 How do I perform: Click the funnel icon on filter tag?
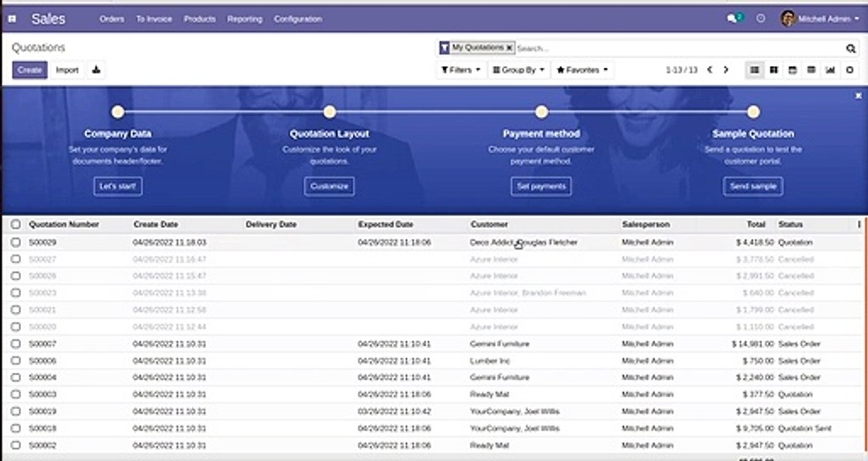click(x=445, y=48)
